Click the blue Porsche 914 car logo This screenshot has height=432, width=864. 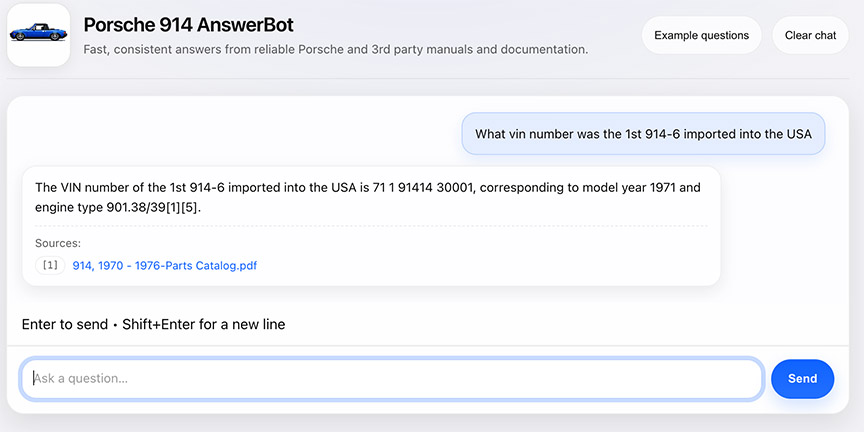tap(38, 35)
